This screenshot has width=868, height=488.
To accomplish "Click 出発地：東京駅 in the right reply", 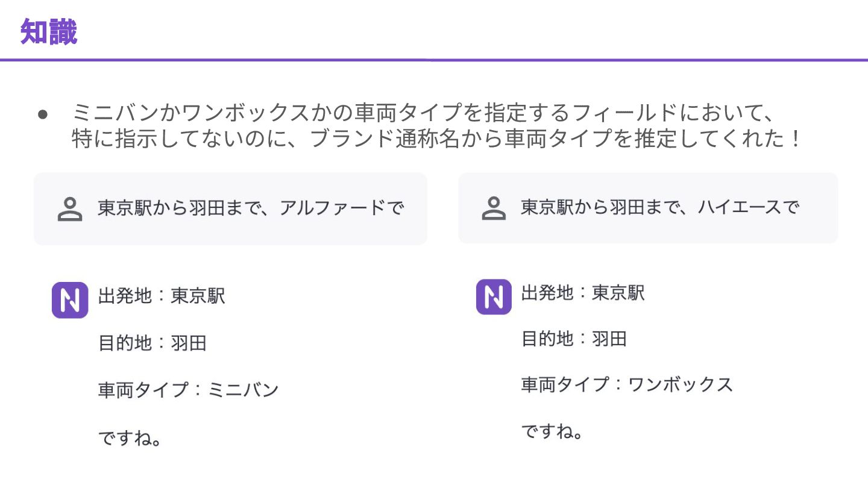I will [583, 293].
